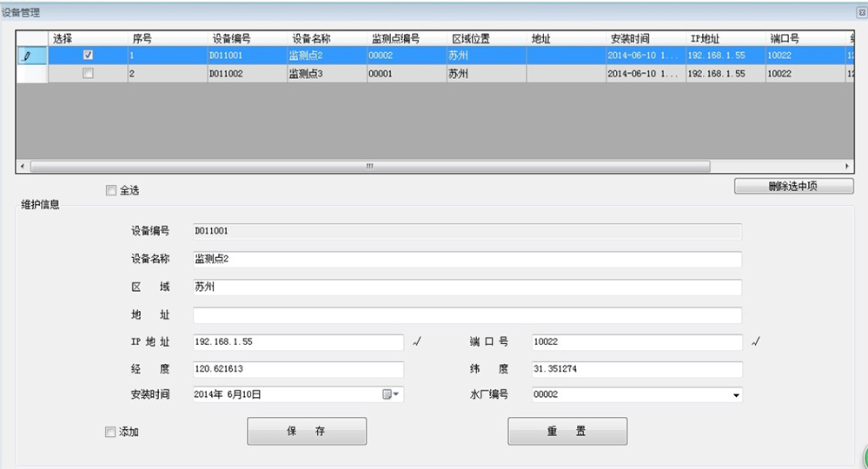Click the pencil edit icon in the first row

pyautogui.click(x=26, y=56)
